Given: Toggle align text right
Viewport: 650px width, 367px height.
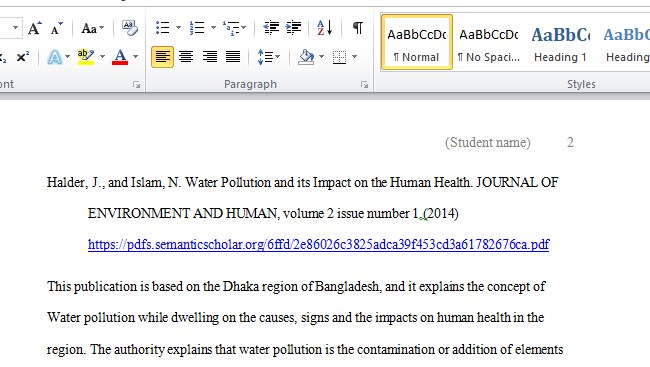Looking at the screenshot, I should click(x=210, y=57).
